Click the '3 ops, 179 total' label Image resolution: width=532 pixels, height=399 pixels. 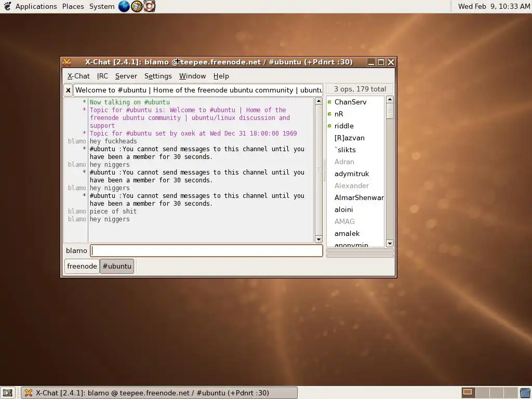click(360, 89)
